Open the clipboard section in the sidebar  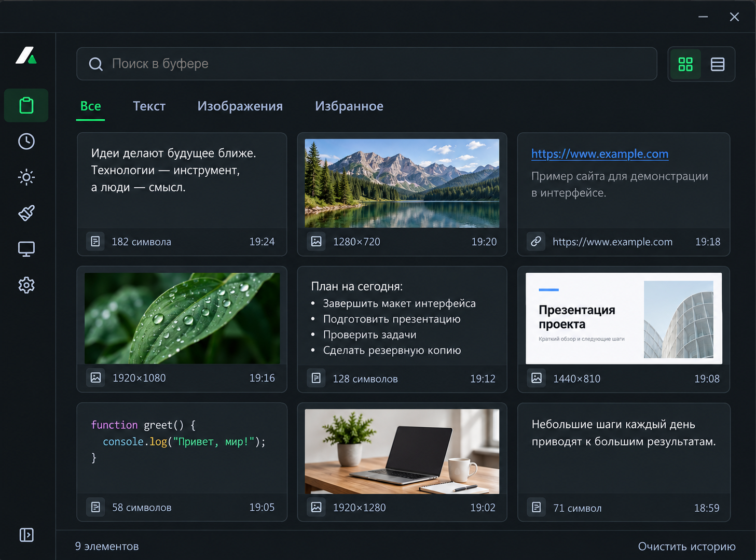coord(26,105)
